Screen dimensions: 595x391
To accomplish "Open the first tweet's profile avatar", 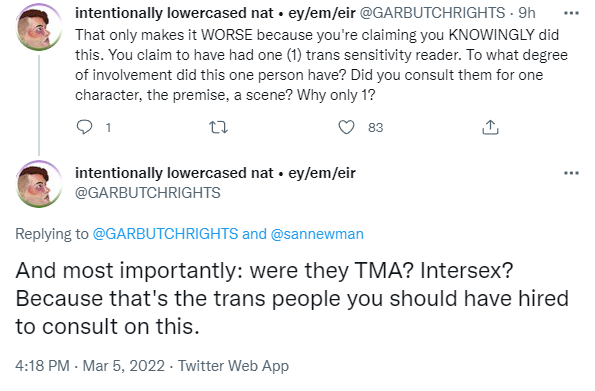I will point(39,27).
